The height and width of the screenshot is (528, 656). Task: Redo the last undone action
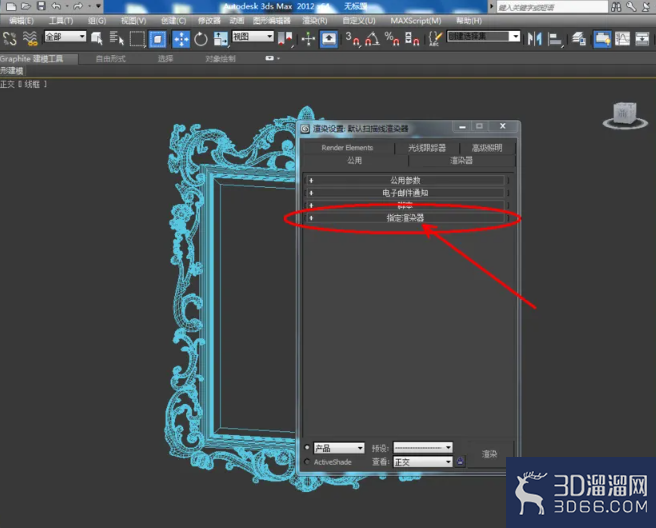tap(78, 6)
